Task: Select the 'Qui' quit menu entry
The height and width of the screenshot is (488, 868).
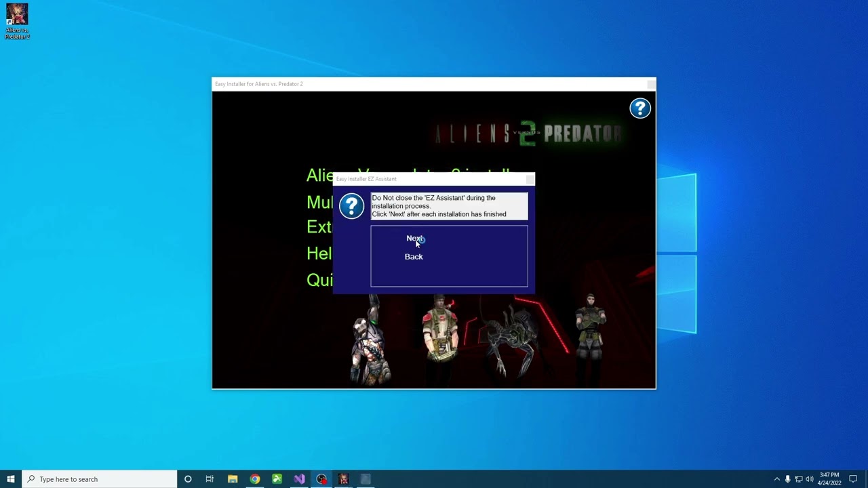Action: coord(319,280)
